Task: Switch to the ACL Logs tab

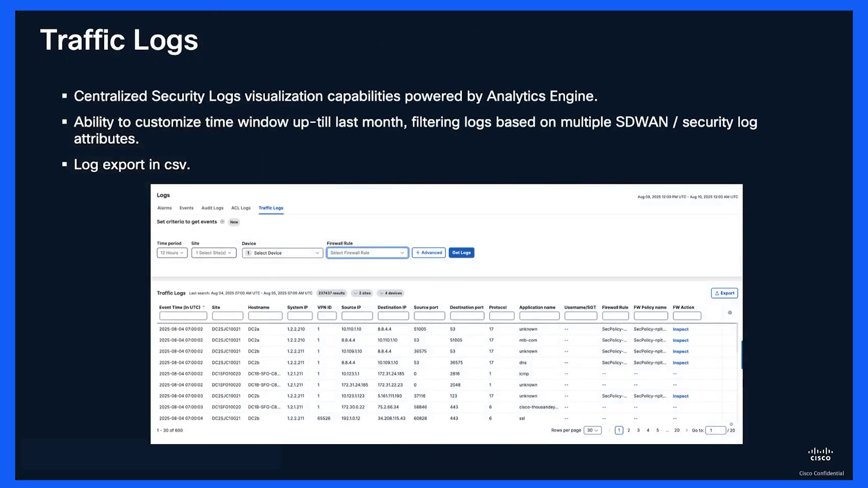Action: click(x=241, y=208)
